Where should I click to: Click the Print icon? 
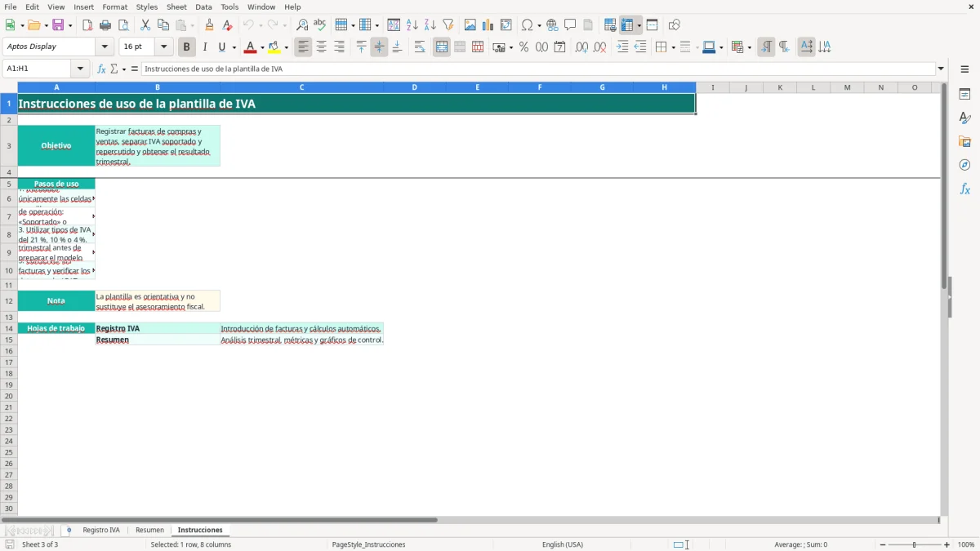click(x=105, y=25)
